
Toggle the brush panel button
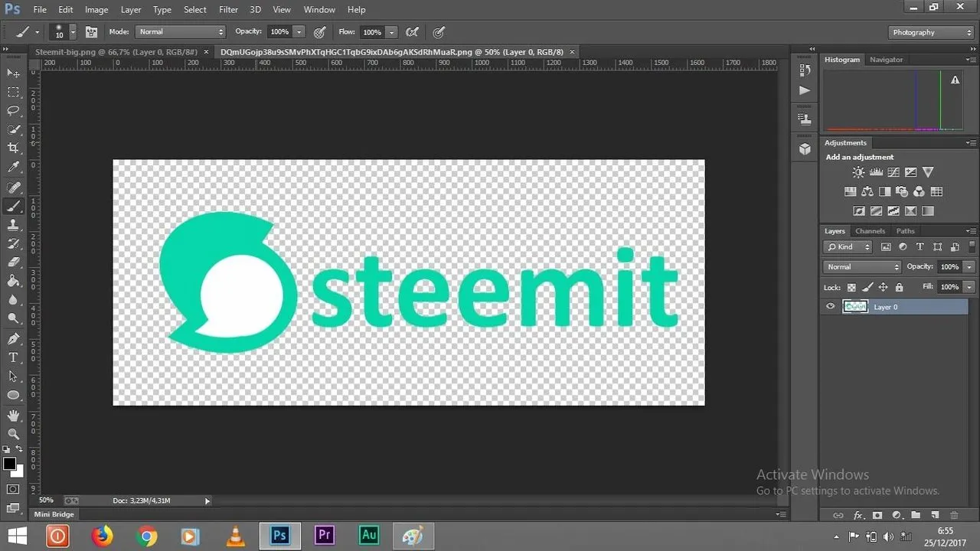click(x=91, y=32)
